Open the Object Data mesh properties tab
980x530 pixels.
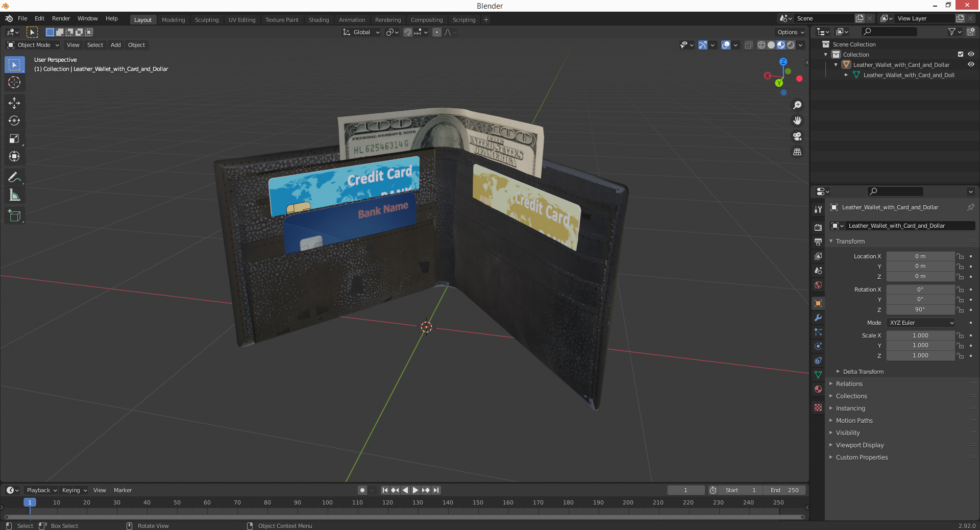click(818, 375)
